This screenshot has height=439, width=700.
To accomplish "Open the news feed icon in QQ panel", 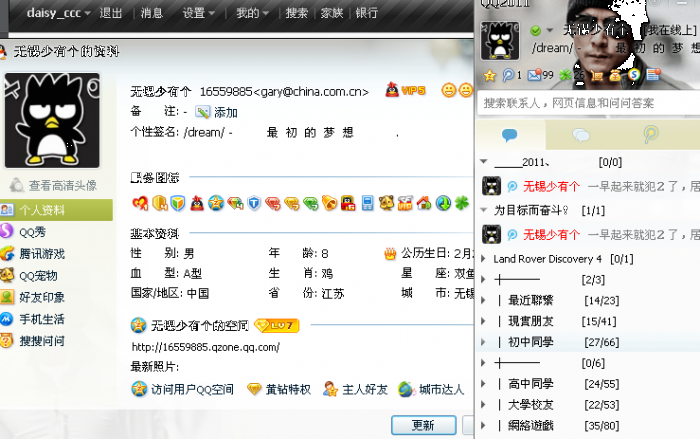I will click(653, 75).
